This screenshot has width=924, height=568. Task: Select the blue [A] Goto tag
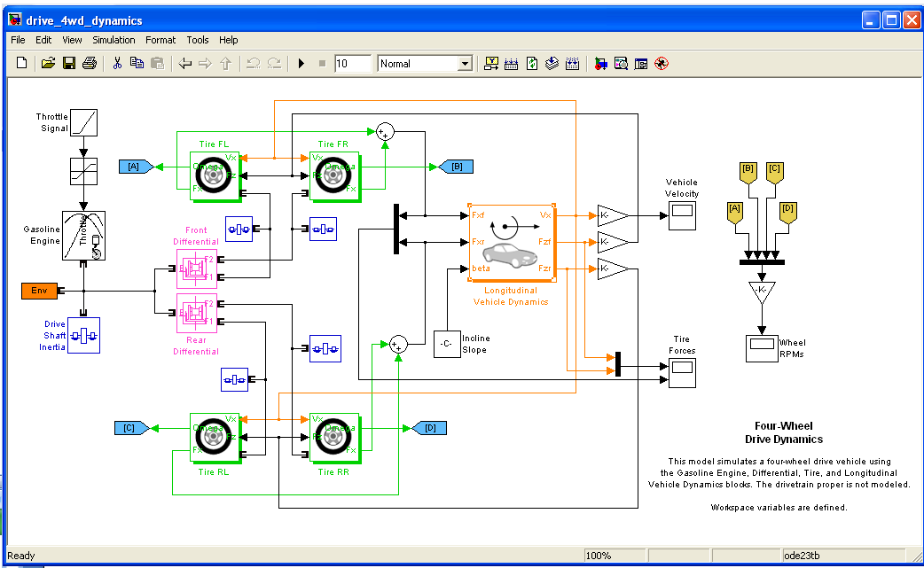pyautogui.click(x=137, y=167)
